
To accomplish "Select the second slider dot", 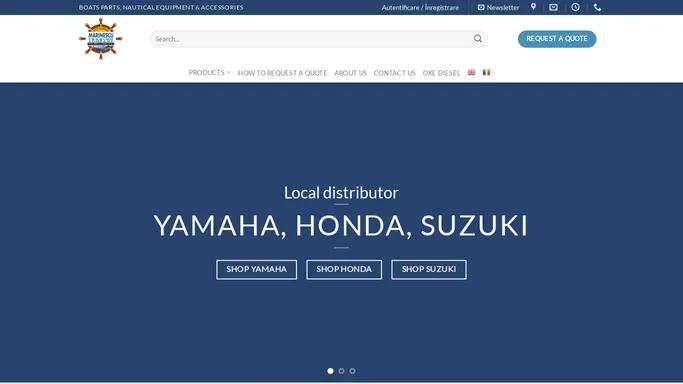I will (342, 371).
